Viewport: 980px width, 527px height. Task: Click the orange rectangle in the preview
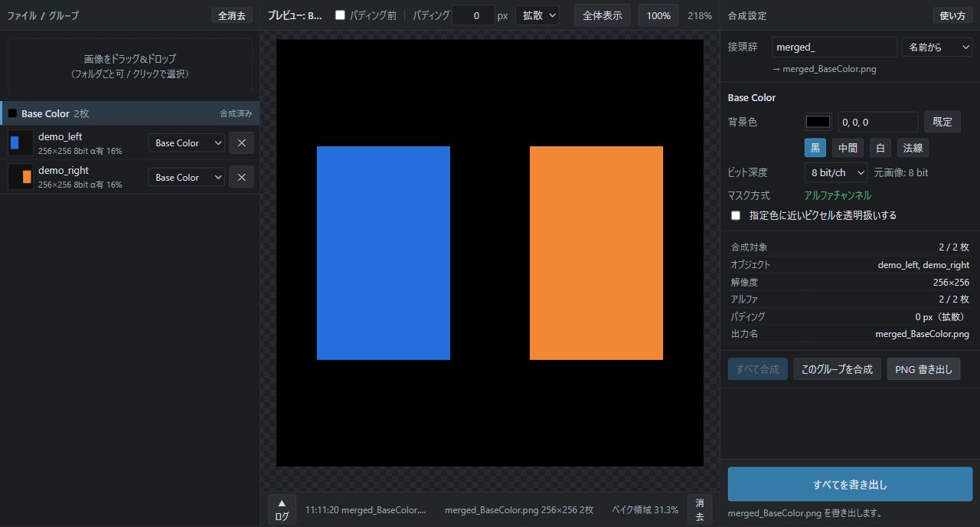coord(596,253)
